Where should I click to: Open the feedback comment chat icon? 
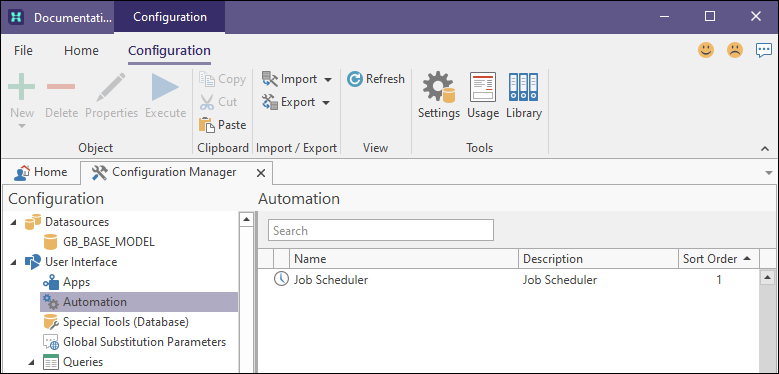tap(764, 50)
